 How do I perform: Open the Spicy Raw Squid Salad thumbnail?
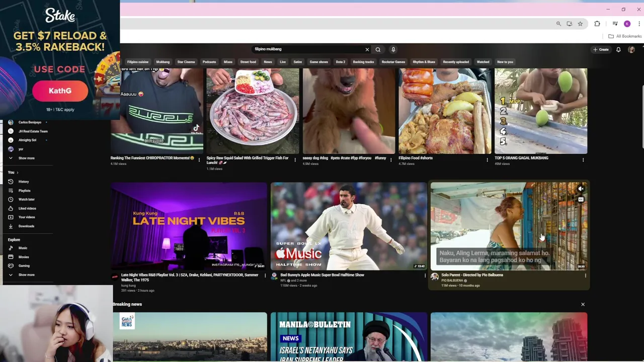coord(253,111)
